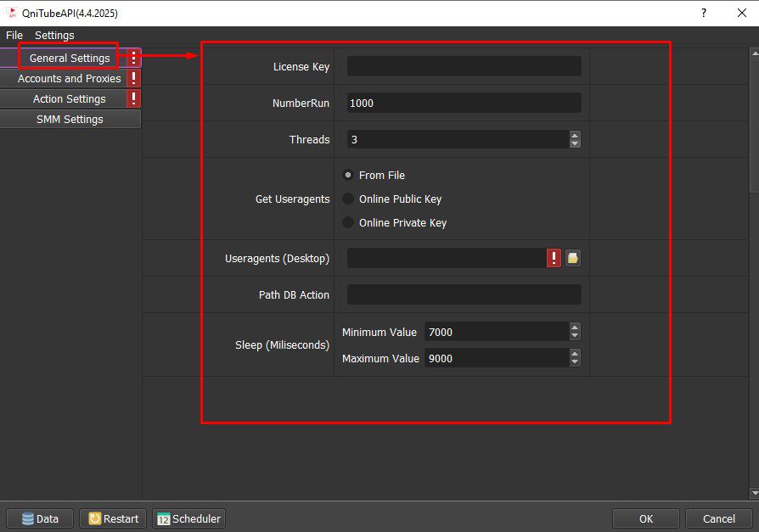Open the SMM Settings tab

70,119
